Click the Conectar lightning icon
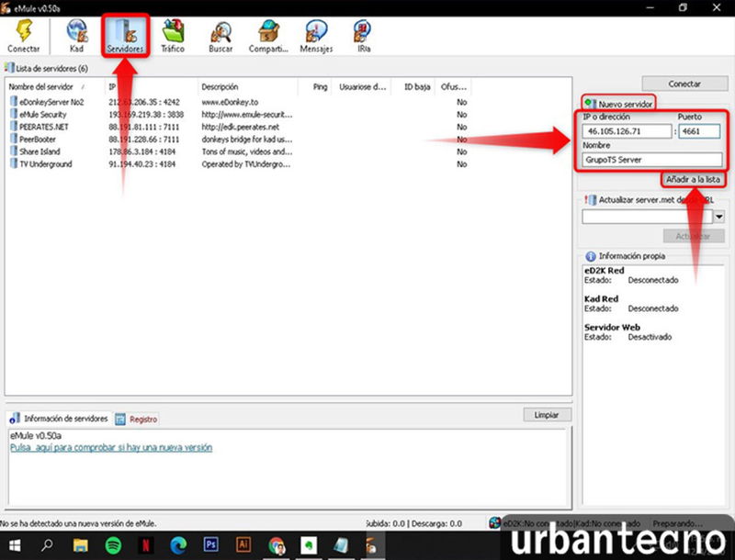 pyautogui.click(x=23, y=28)
